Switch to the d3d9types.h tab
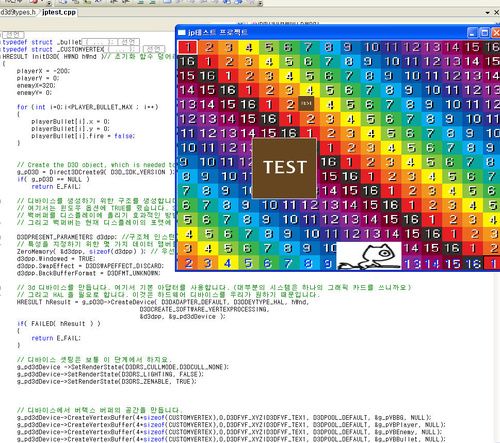This screenshot has width=500, height=443. coord(18,12)
